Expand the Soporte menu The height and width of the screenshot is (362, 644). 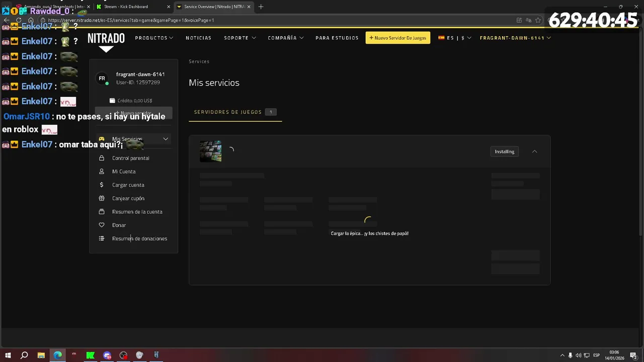[x=240, y=38]
